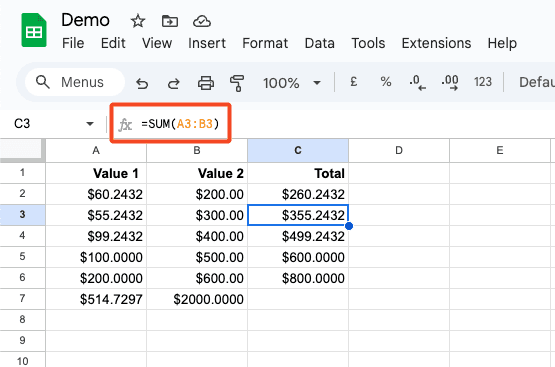Image resolution: width=555 pixels, height=367 pixels.
Task: Click the blue fill handle on C3
Action: click(349, 226)
